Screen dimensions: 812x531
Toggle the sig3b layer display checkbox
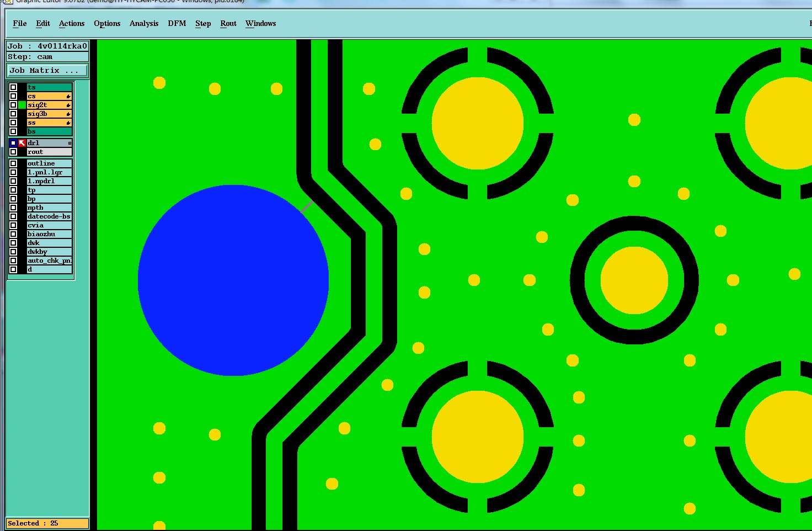[x=13, y=114]
